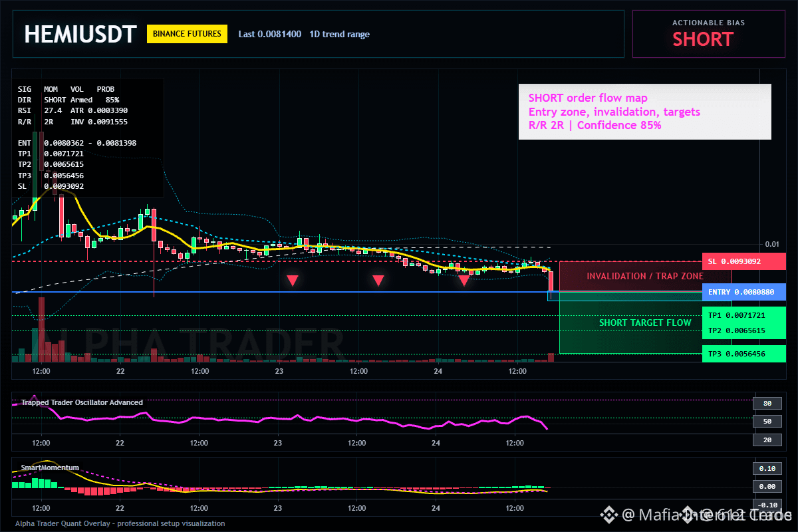
Task: Click the R/R 2R INV 0.0091555 row
Action: (73, 122)
